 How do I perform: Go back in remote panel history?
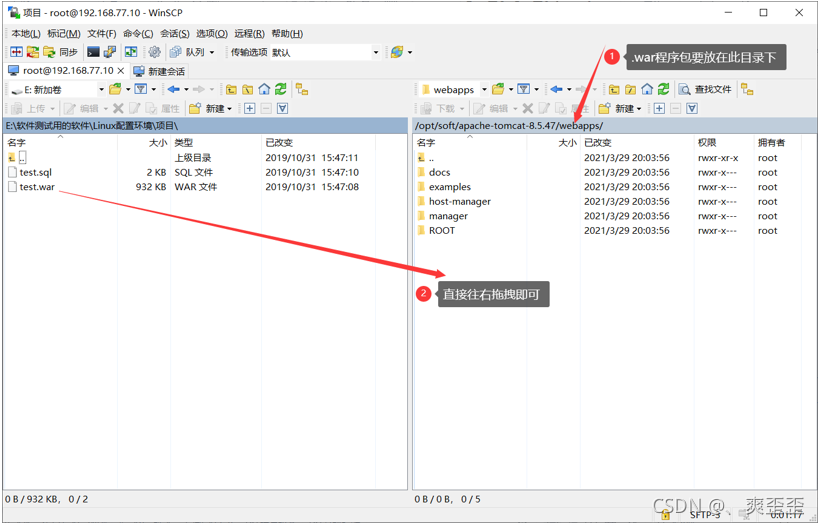(x=557, y=89)
